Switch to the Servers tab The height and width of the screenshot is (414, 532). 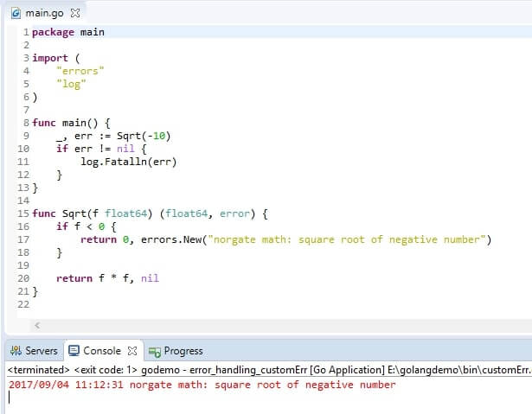(x=41, y=351)
